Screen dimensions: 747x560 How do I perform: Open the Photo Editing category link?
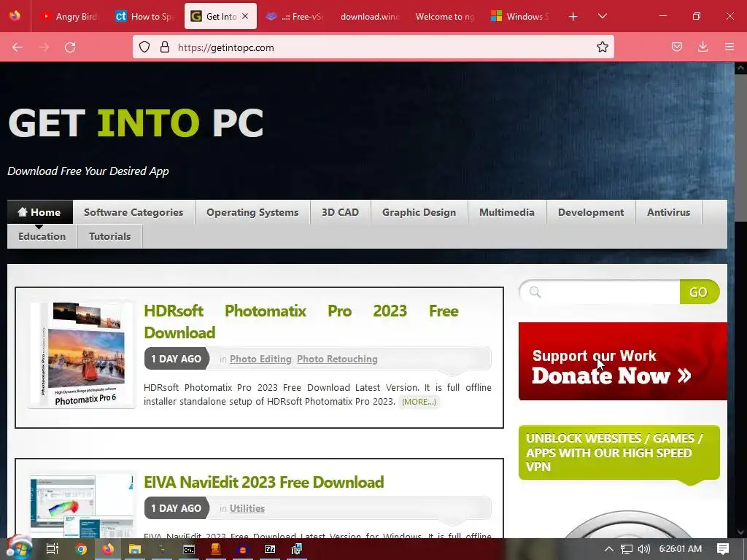[x=260, y=359]
